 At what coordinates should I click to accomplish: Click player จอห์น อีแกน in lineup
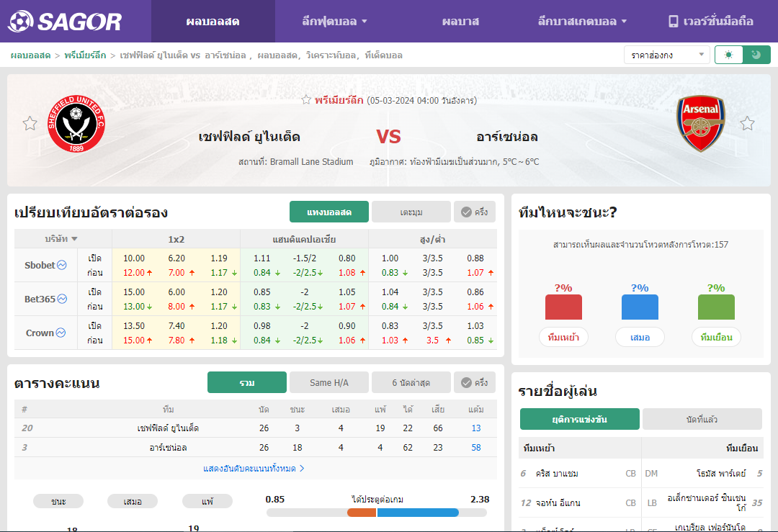click(558, 502)
